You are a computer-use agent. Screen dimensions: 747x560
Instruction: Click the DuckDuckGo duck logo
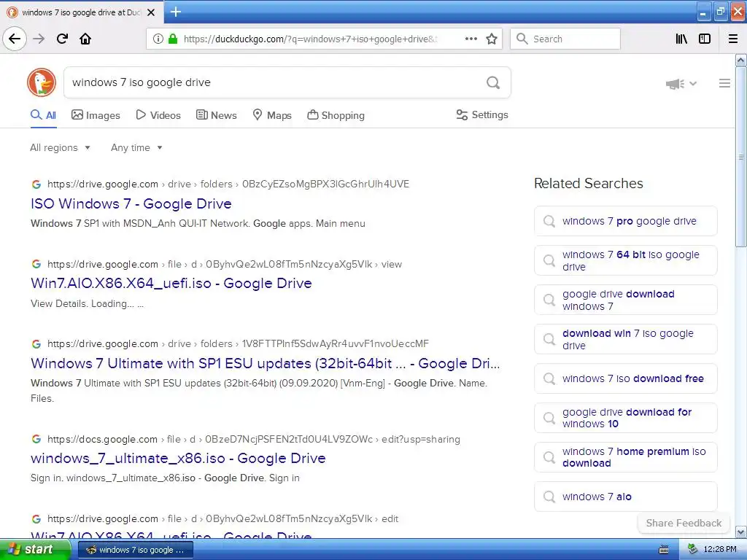(42, 82)
